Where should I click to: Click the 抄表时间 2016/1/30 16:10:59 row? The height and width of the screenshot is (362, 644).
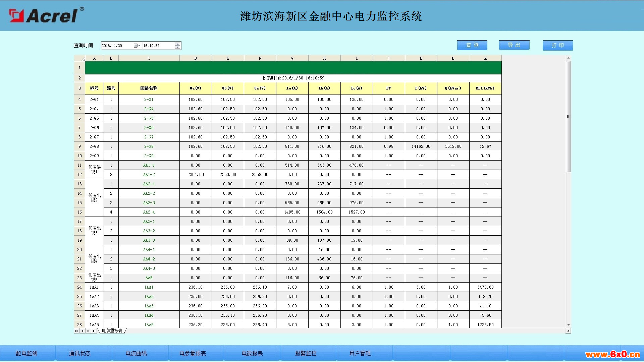[293, 78]
